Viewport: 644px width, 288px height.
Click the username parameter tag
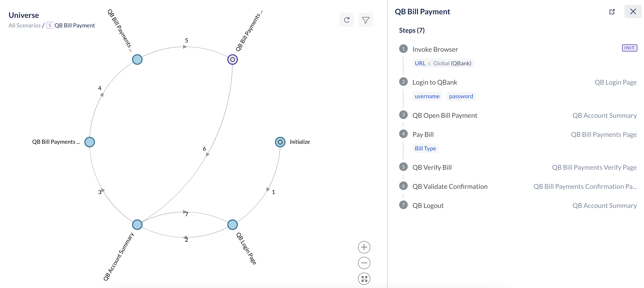click(x=427, y=96)
